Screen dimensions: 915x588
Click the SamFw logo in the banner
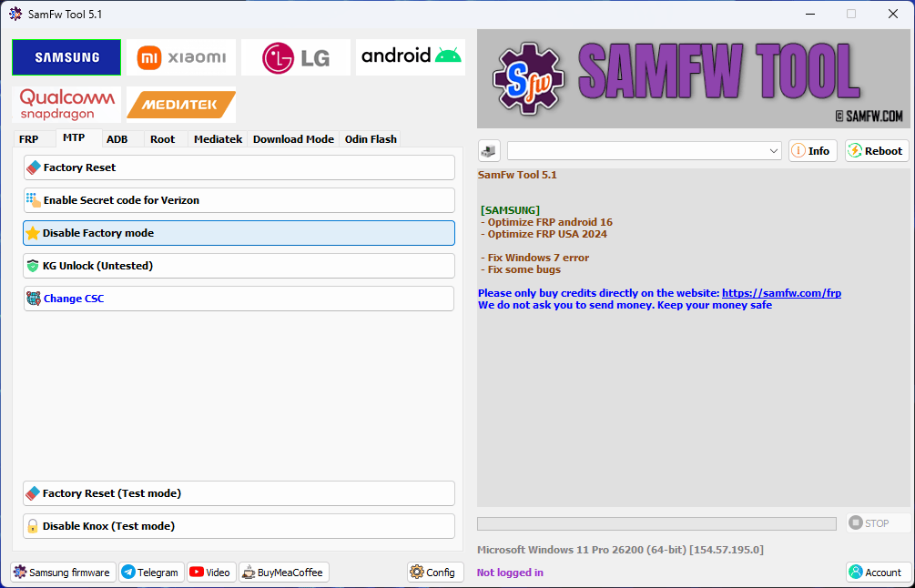[528, 79]
